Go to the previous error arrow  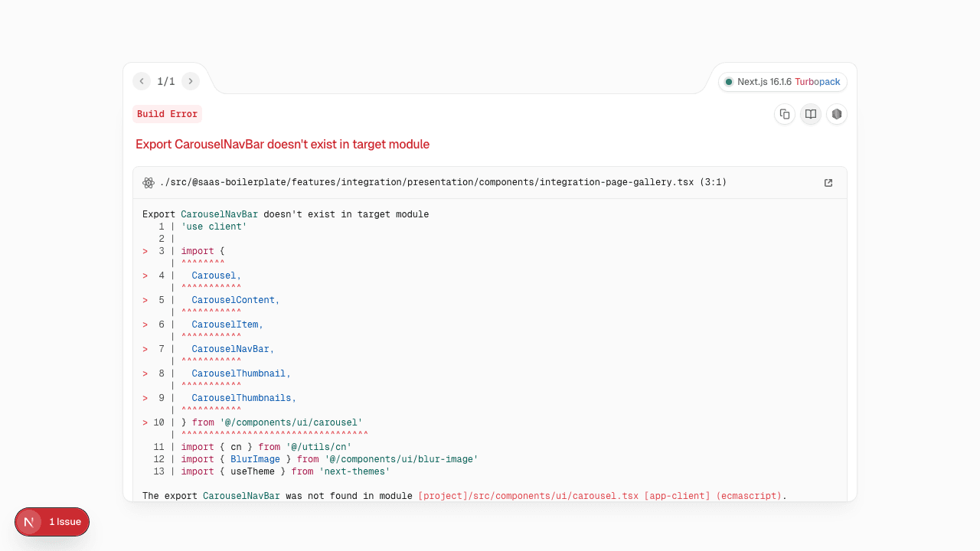(x=142, y=81)
